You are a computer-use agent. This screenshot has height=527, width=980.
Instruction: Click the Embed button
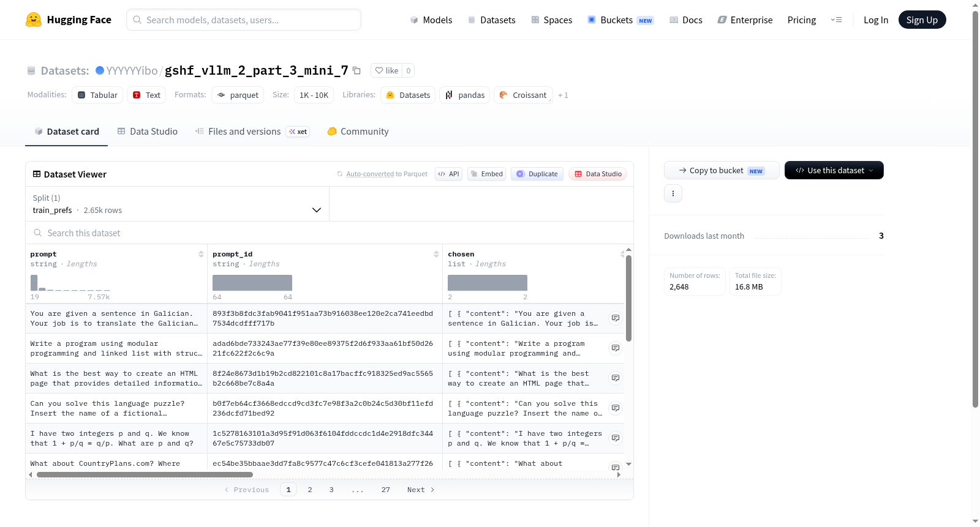486,174
